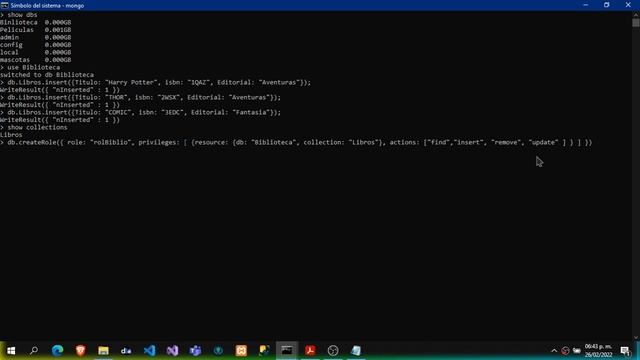640x360 pixels.
Task: Open the notepad-like taskbar icon
Action: click(356, 350)
